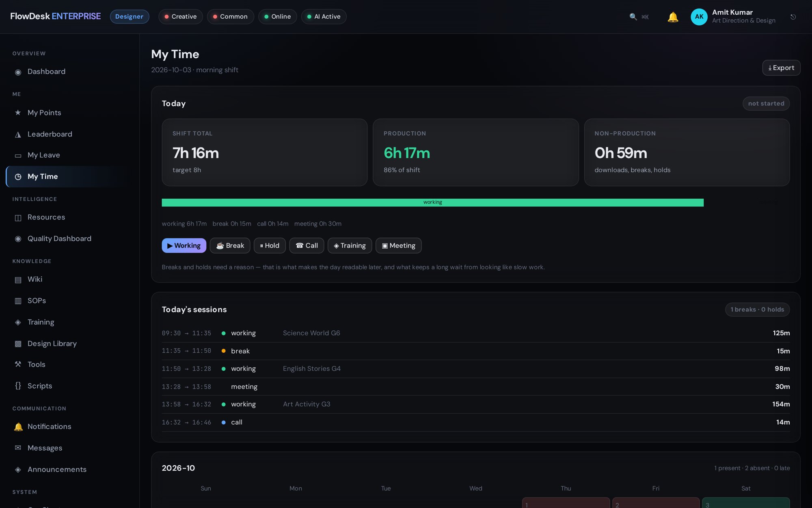This screenshot has width=812, height=508.
Task: Switch status to Meeting
Action: pyautogui.click(x=399, y=245)
